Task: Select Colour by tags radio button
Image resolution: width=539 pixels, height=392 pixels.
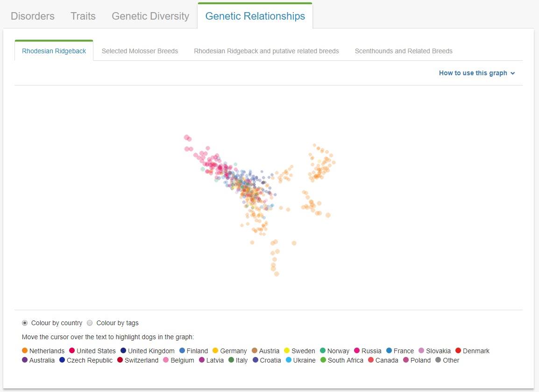Action: (90, 323)
